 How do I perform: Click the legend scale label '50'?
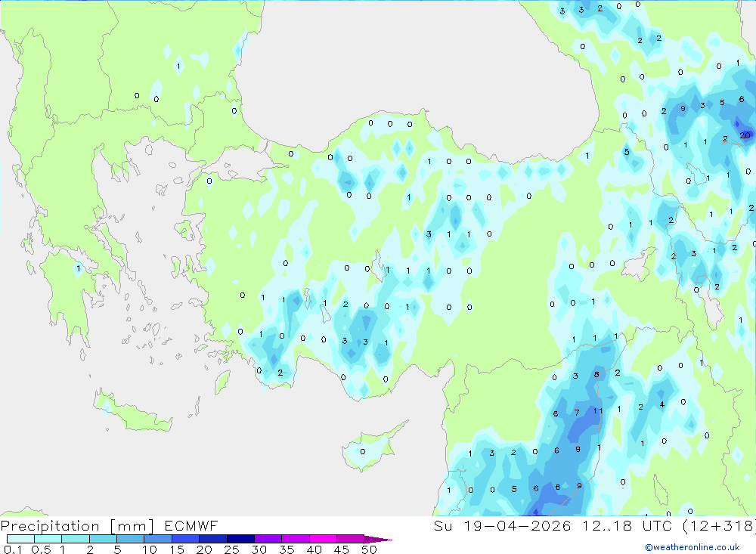point(369,549)
